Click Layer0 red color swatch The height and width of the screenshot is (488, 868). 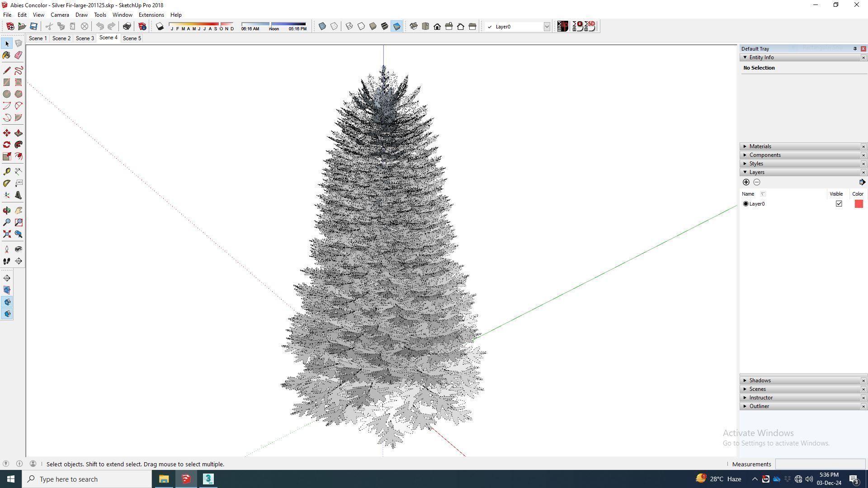pyautogui.click(x=859, y=204)
